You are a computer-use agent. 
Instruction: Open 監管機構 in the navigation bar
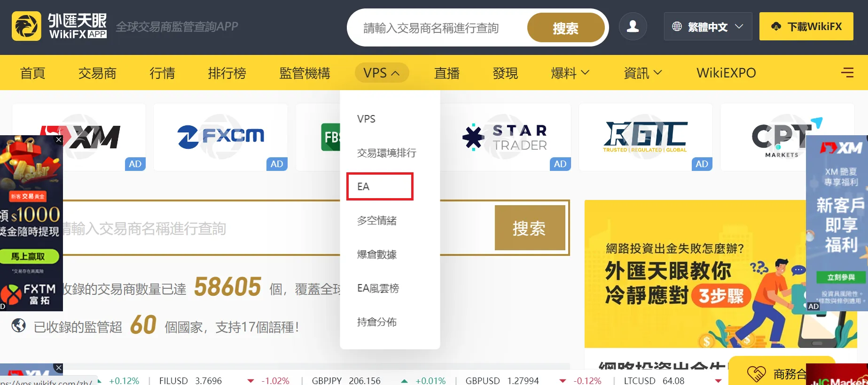(x=305, y=73)
